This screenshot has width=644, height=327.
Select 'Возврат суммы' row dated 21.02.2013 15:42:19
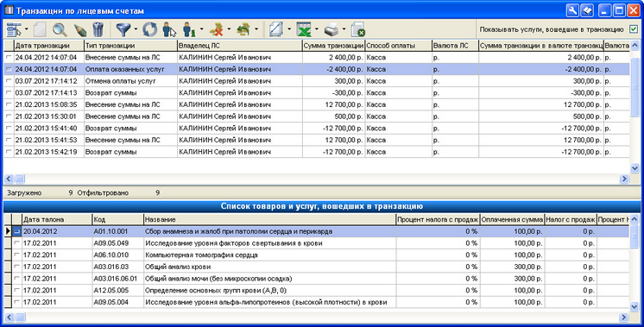(317, 152)
